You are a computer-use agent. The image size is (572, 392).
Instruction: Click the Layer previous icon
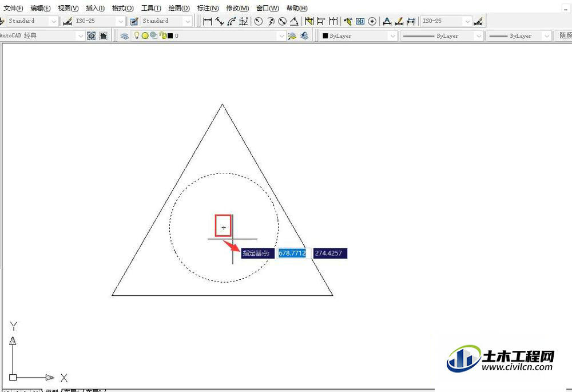305,35
